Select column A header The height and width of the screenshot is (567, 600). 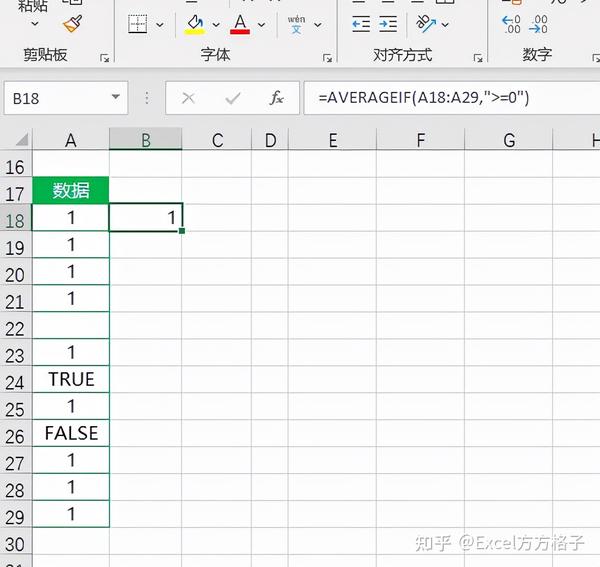click(71, 140)
